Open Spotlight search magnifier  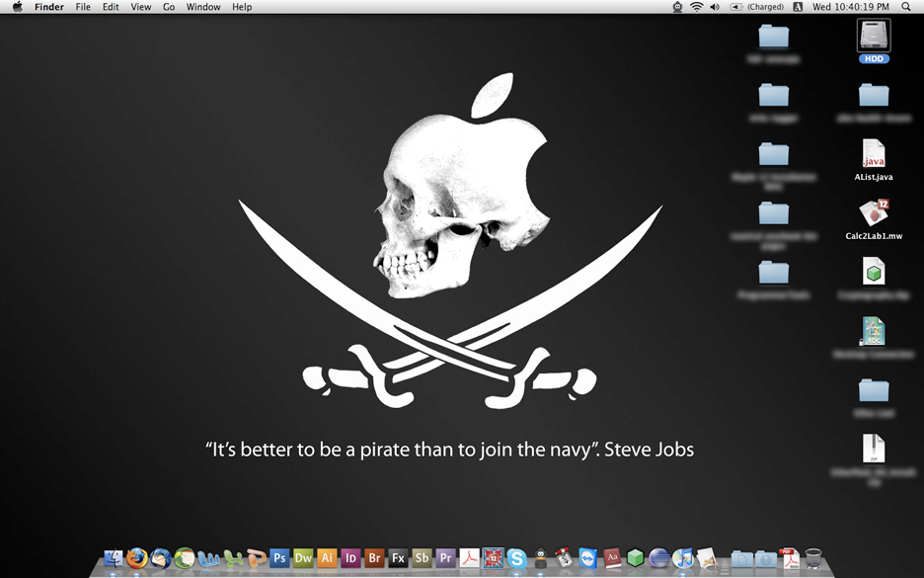tap(906, 7)
